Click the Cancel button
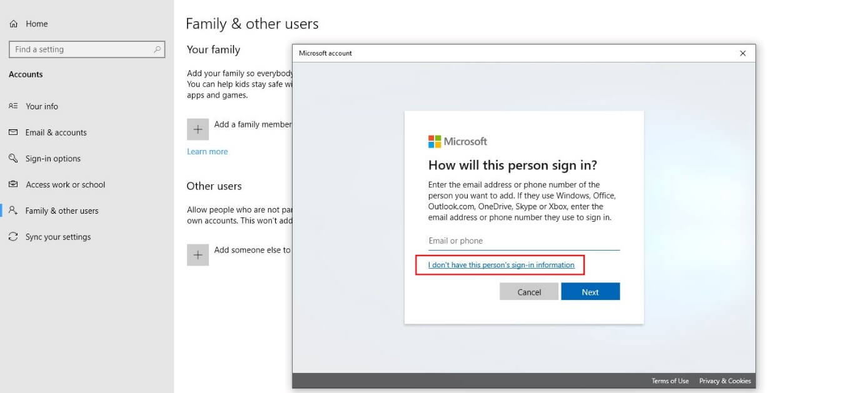This screenshot has height=393, width=868. (x=529, y=292)
